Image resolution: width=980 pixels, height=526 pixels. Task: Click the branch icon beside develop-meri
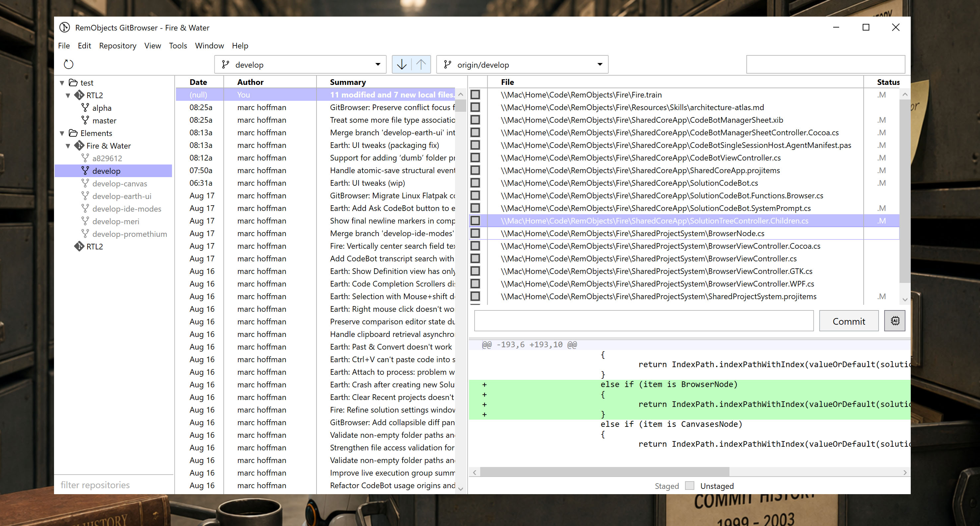tap(85, 221)
